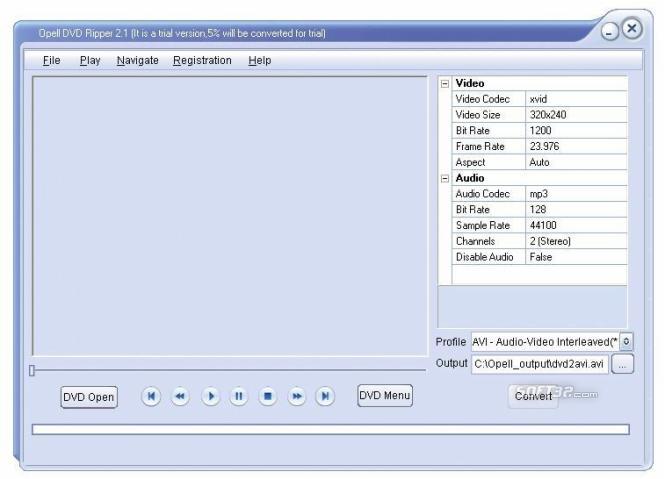665x479 pixels.
Task: Open the File menu
Action: 51,61
